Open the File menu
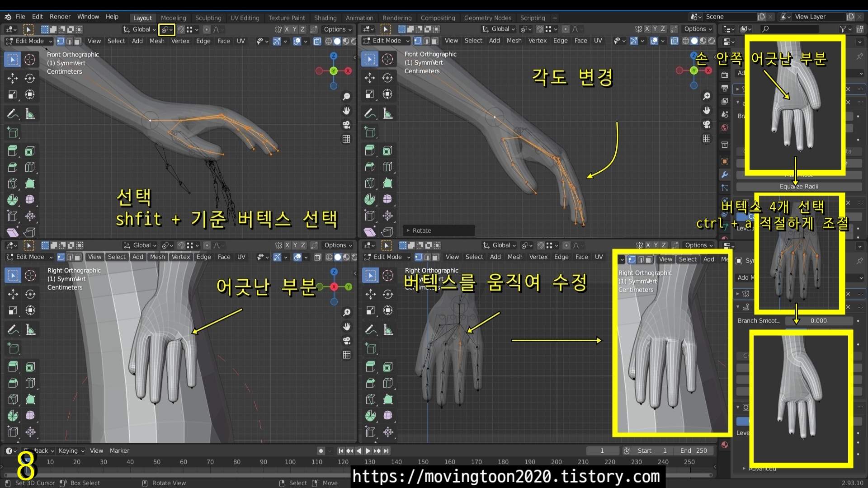This screenshot has height=488, width=868. 20,17
